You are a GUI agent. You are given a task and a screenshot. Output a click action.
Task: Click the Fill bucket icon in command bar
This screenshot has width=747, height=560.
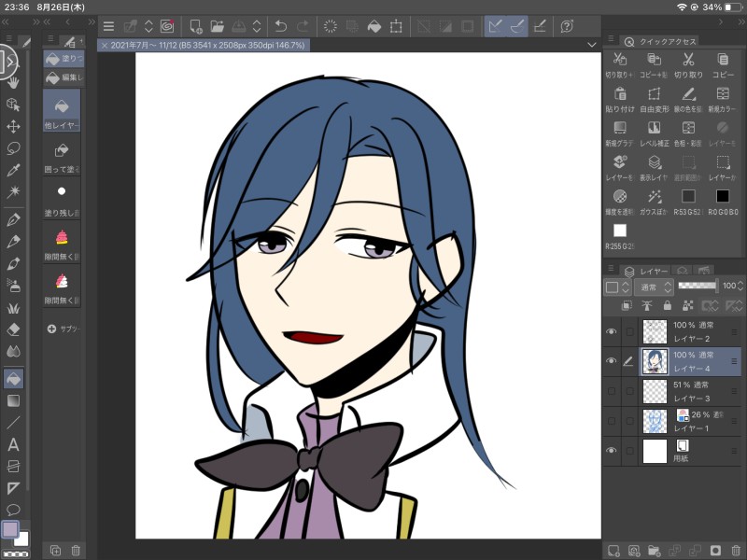tap(374, 26)
